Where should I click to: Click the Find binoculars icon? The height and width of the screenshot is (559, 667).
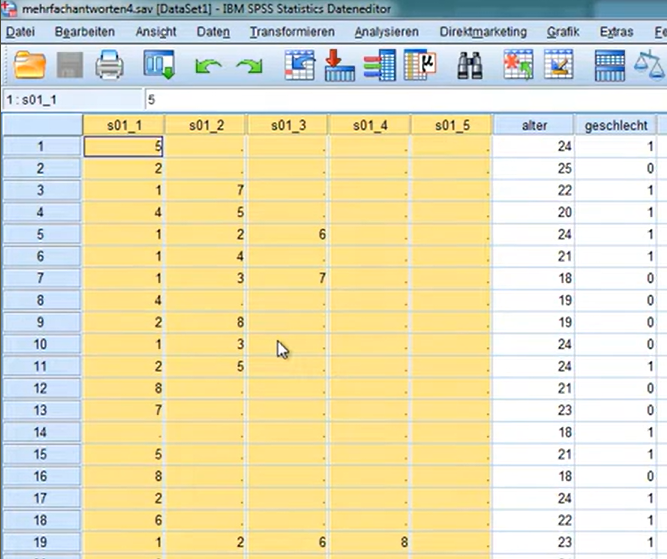point(470,66)
